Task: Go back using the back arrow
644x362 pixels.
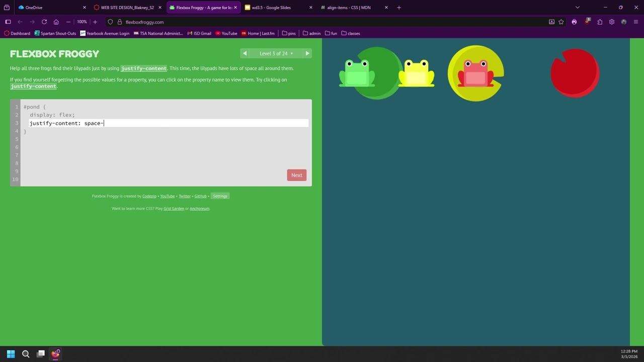Action: point(20,22)
